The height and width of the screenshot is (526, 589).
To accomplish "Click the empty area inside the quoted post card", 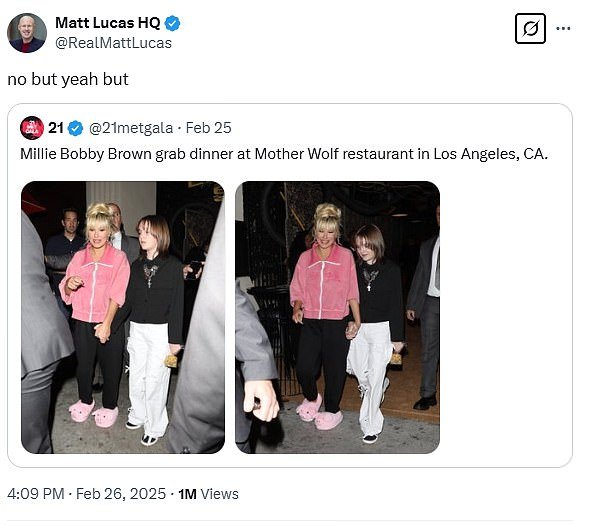I will coord(503,316).
